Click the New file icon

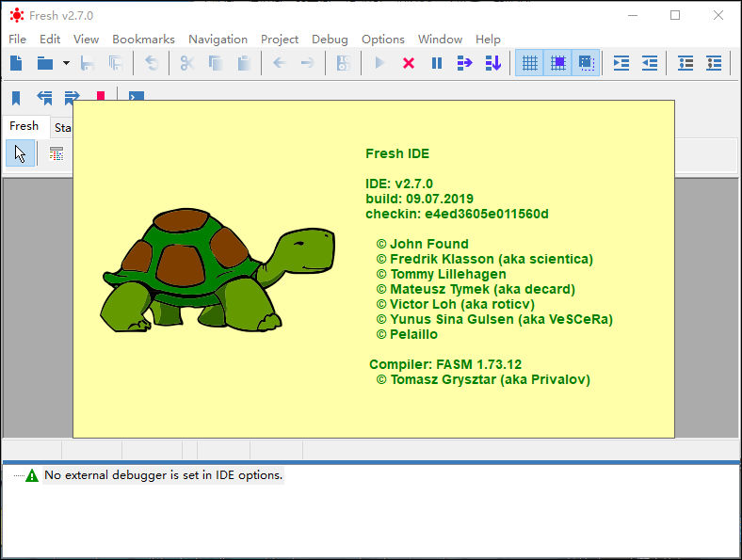point(16,63)
